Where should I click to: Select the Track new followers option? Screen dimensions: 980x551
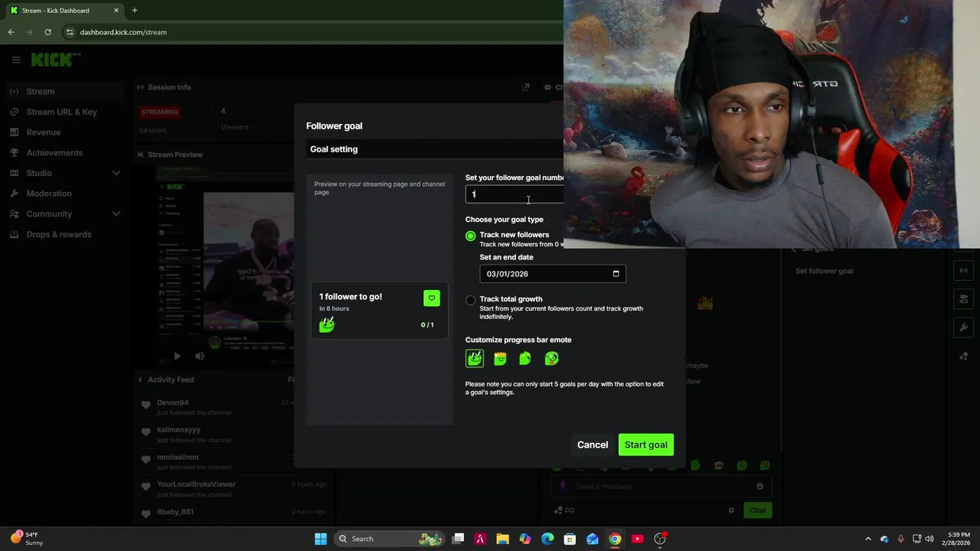[470, 236]
